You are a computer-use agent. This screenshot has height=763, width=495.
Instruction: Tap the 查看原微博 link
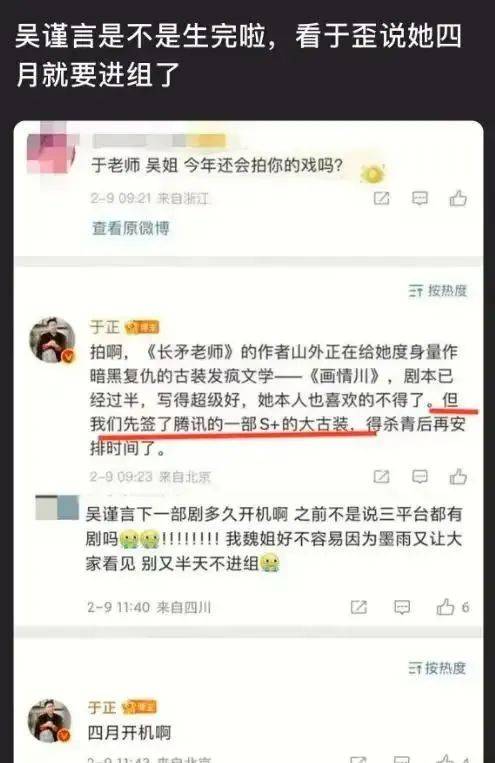[131, 228]
